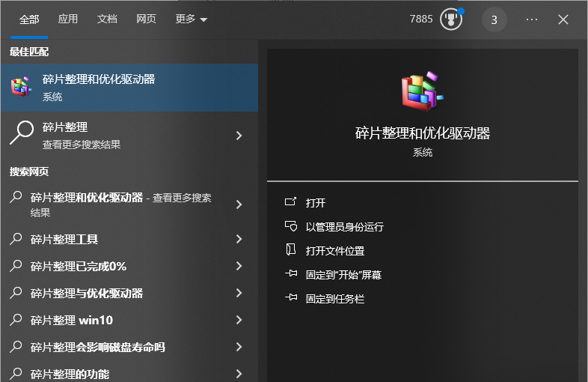Viewport: 588px width, 382px height.
Task: Click 打开 to launch the defragmenter
Action: pos(316,203)
